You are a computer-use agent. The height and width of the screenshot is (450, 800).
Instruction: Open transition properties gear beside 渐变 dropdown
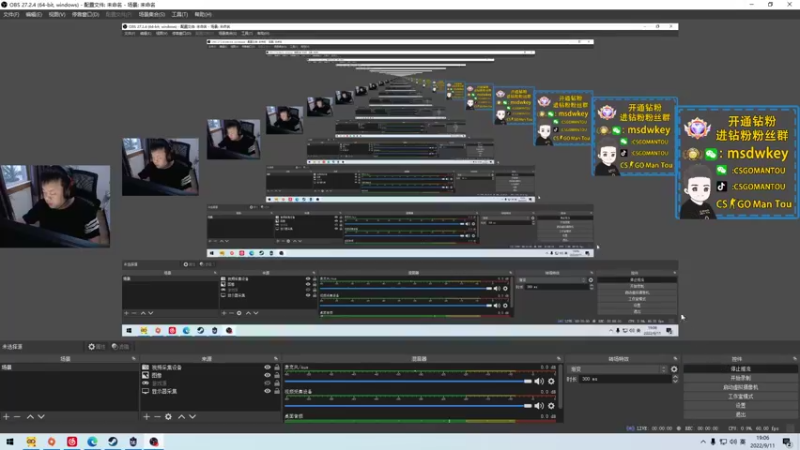pos(674,369)
